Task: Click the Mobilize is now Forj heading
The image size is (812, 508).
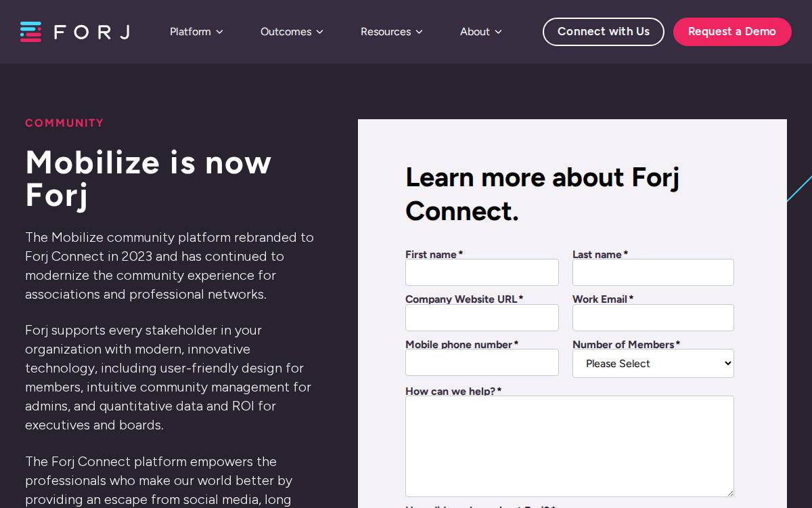Action: click(148, 178)
